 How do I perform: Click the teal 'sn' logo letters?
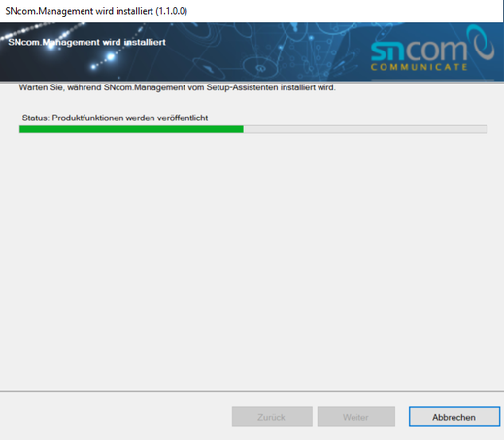tap(388, 51)
